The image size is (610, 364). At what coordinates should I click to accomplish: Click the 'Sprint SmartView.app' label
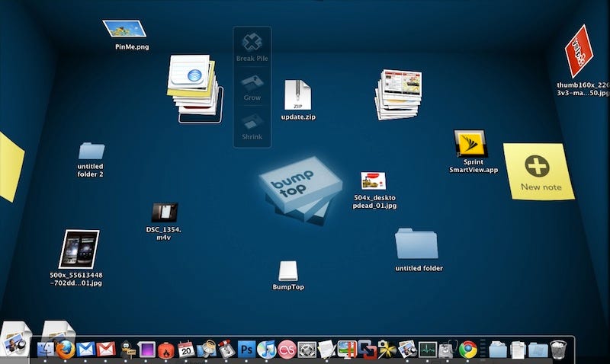[474, 166]
